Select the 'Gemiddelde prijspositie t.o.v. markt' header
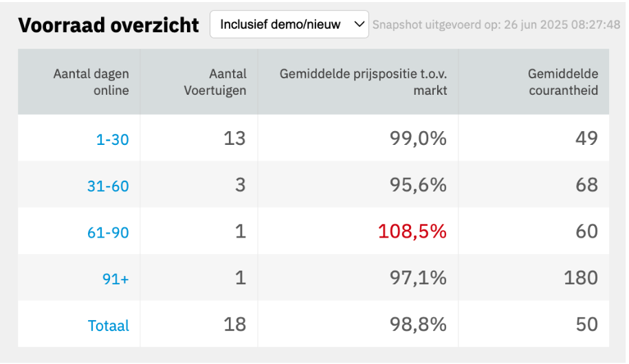 pos(363,82)
